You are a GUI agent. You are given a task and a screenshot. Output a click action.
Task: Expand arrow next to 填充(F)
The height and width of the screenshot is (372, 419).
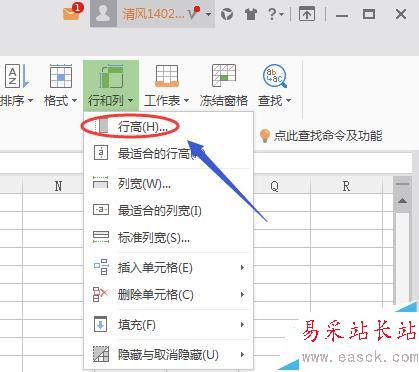click(x=242, y=325)
